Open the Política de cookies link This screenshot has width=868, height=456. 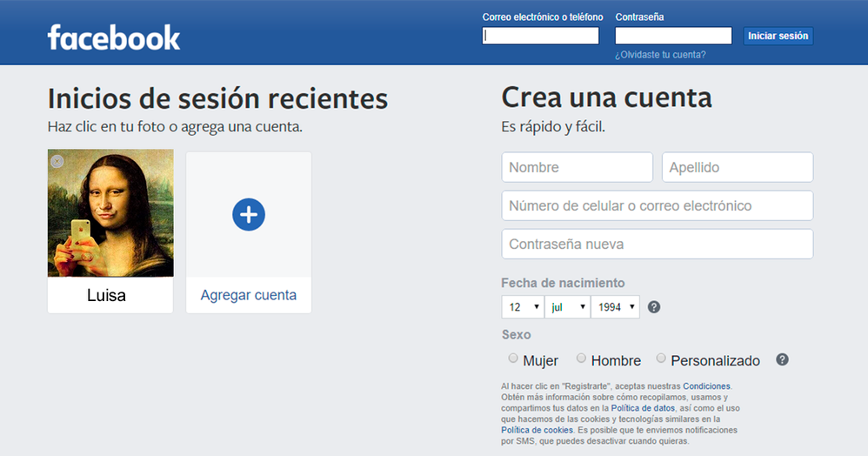(x=537, y=430)
